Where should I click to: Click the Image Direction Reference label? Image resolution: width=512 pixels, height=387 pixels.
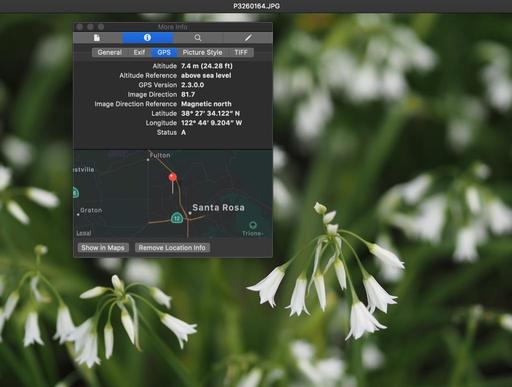(x=136, y=104)
